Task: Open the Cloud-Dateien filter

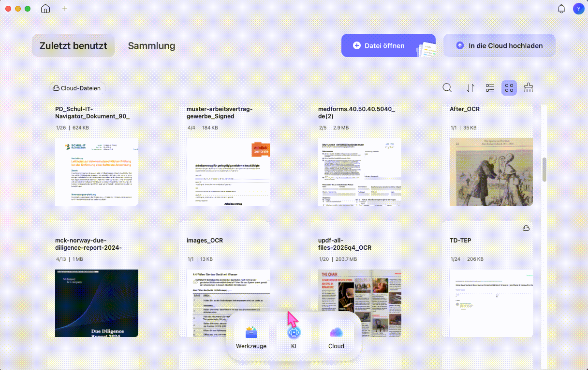Action: coord(77,88)
